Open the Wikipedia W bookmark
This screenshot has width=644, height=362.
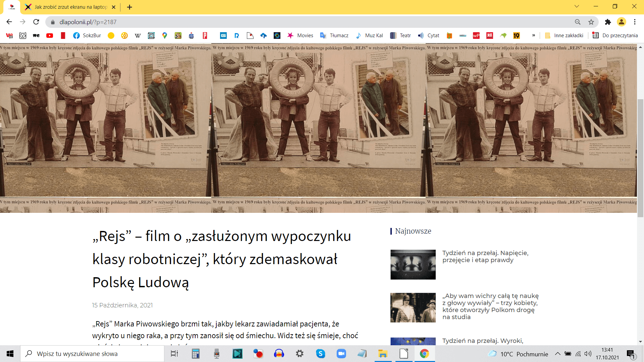click(x=138, y=36)
